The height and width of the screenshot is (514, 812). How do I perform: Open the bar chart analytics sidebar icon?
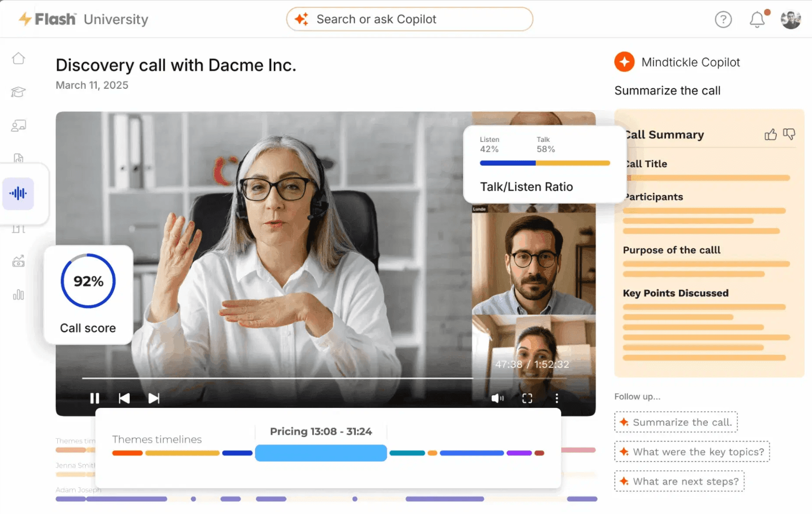click(x=18, y=294)
